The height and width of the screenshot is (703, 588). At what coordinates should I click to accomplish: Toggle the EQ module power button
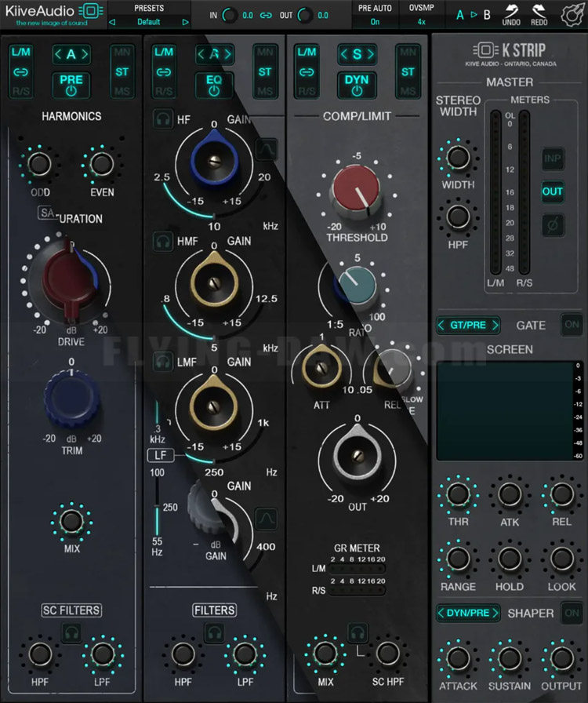tap(214, 86)
